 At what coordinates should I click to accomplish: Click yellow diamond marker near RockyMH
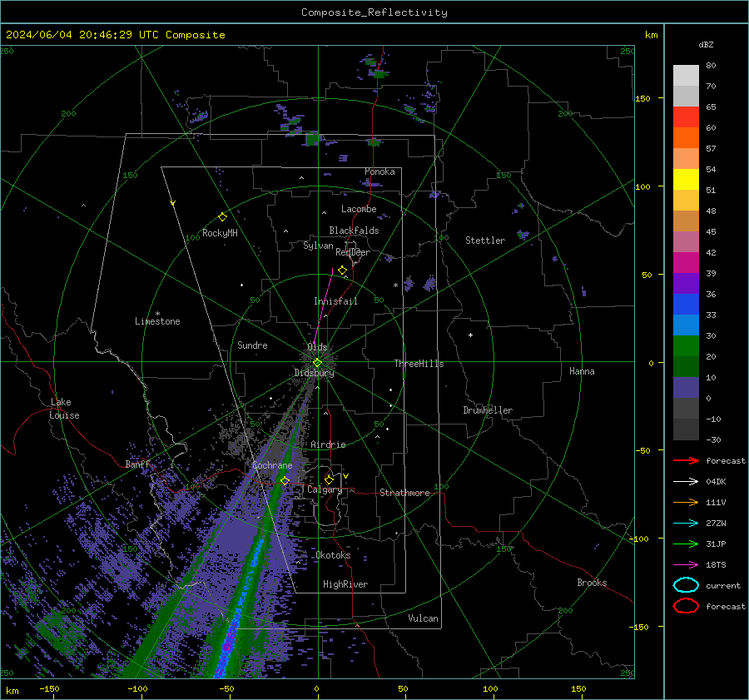[x=222, y=217]
